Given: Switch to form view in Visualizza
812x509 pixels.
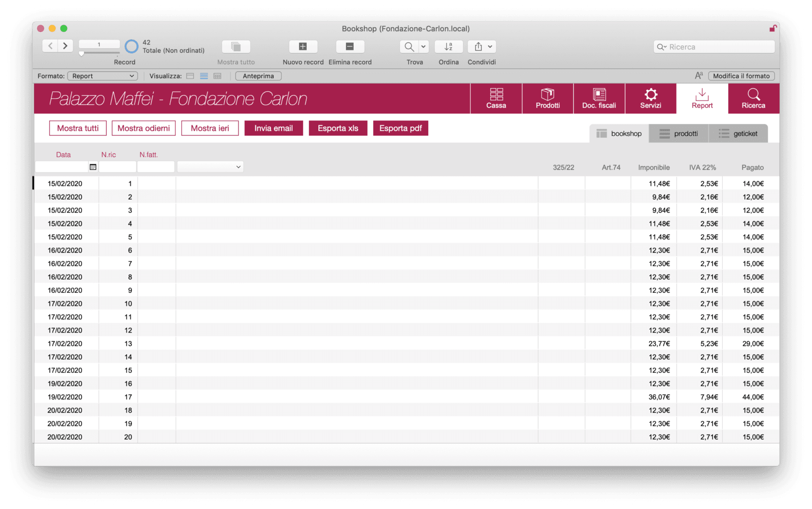Looking at the screenshot, I should [x=190, y=76].
